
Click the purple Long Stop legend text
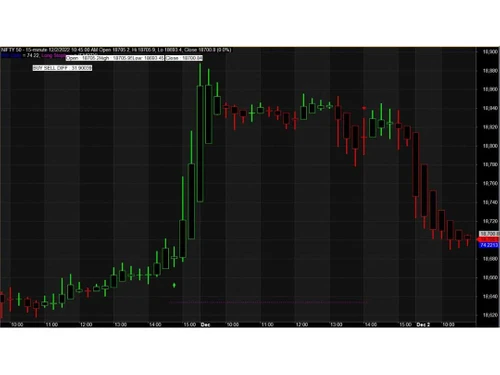point(53,55)
